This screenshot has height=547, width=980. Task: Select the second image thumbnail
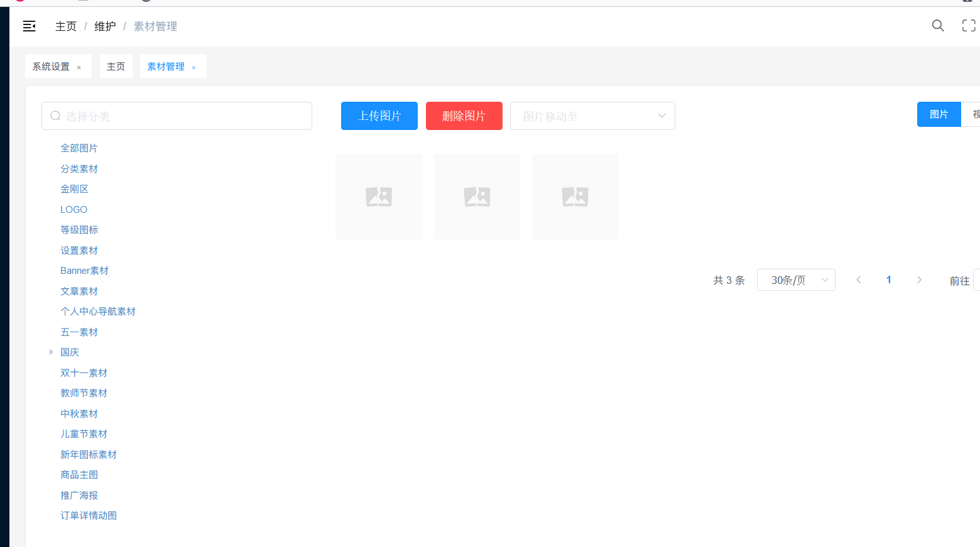point(477,197)
